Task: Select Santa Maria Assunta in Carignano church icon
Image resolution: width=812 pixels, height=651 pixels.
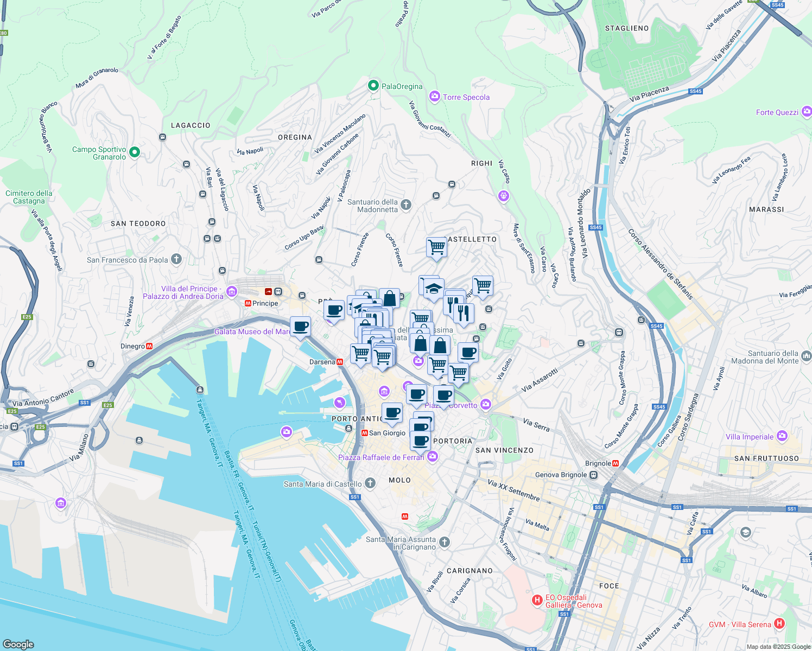Action: coord(445,542)
